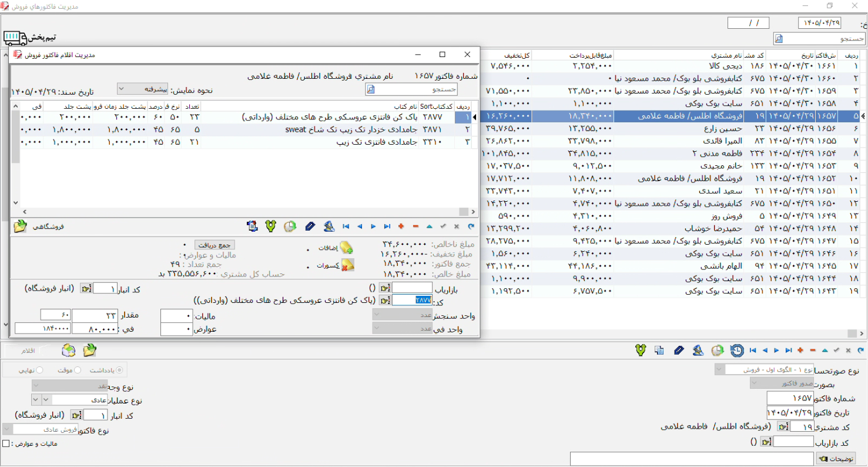Open the واحد فی dropdown
This screenshot has width=868, height=467.
tap(403, 328)
